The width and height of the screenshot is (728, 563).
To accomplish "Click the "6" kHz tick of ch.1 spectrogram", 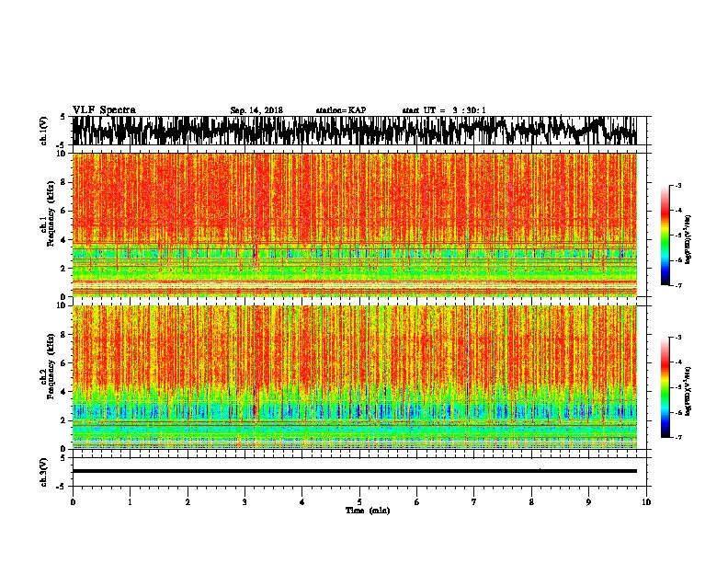I will click(x=63, y=211).
